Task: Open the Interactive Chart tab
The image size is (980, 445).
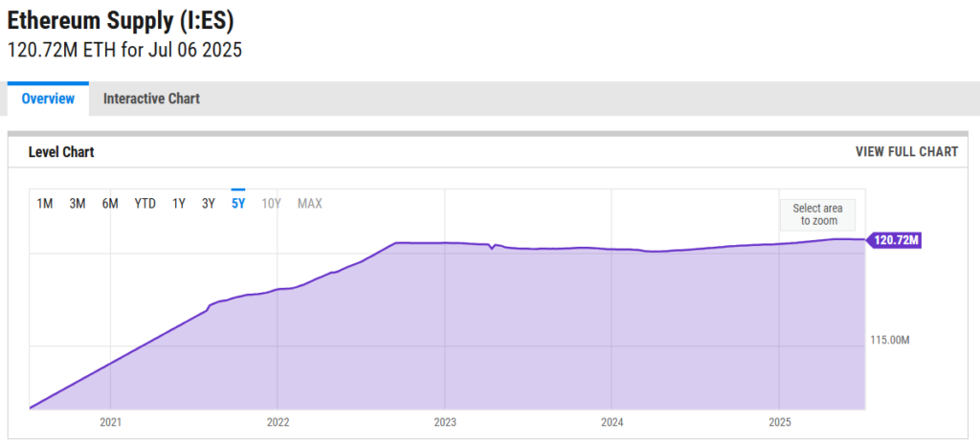Action: [x=151, y=99]
